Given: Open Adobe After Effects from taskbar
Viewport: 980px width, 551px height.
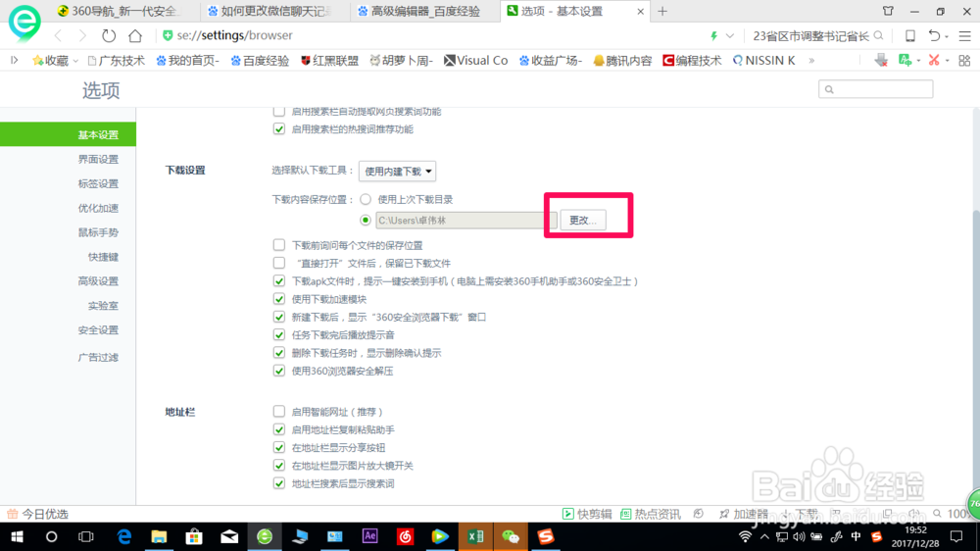Looking at the screenshot, I should coord(370,536).
